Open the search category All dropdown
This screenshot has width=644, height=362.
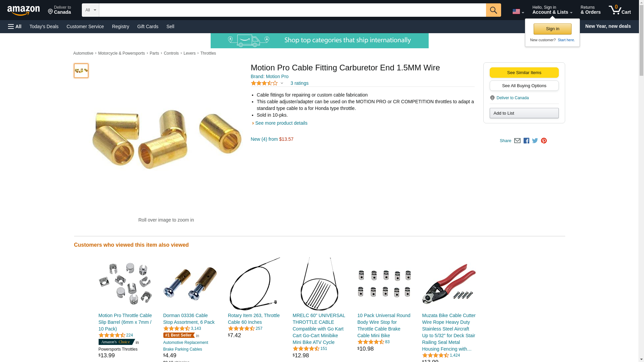[x=91, y=10]
